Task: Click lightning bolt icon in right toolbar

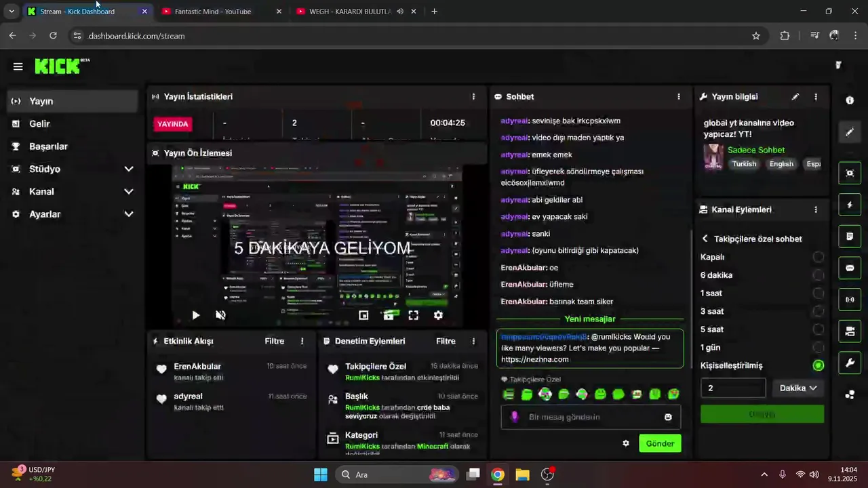Action: (850, 205)
